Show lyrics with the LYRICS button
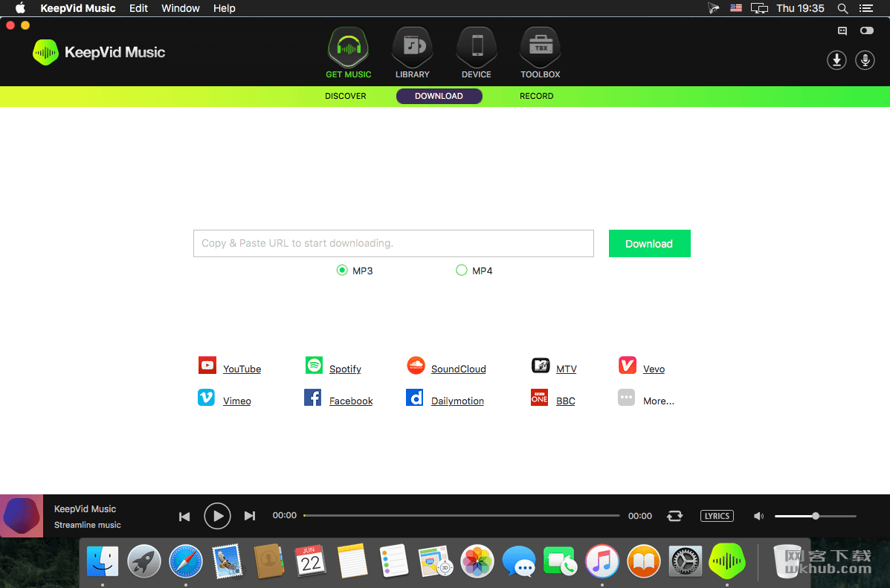This screenshot has width=890, height=588. click(717, 516)
